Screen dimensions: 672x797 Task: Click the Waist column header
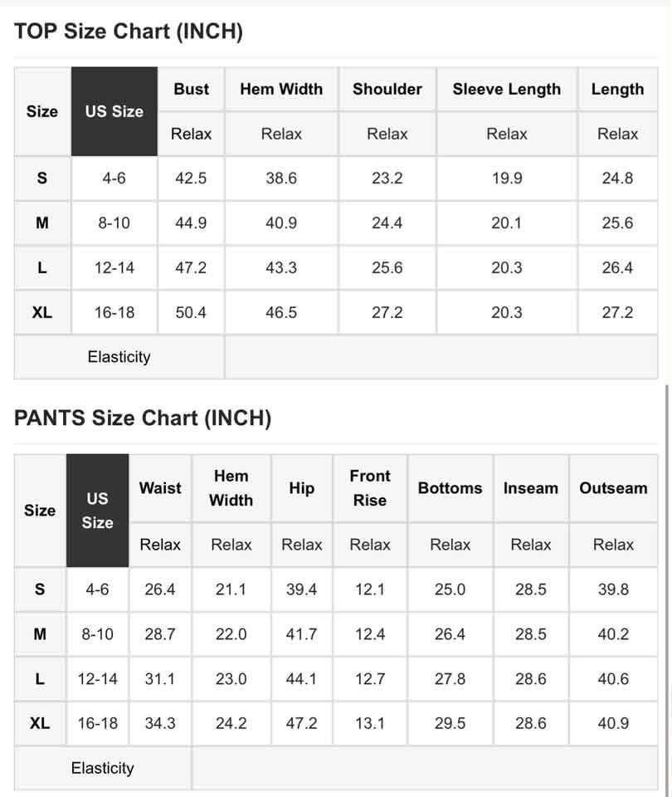click(x=160, y=488)
